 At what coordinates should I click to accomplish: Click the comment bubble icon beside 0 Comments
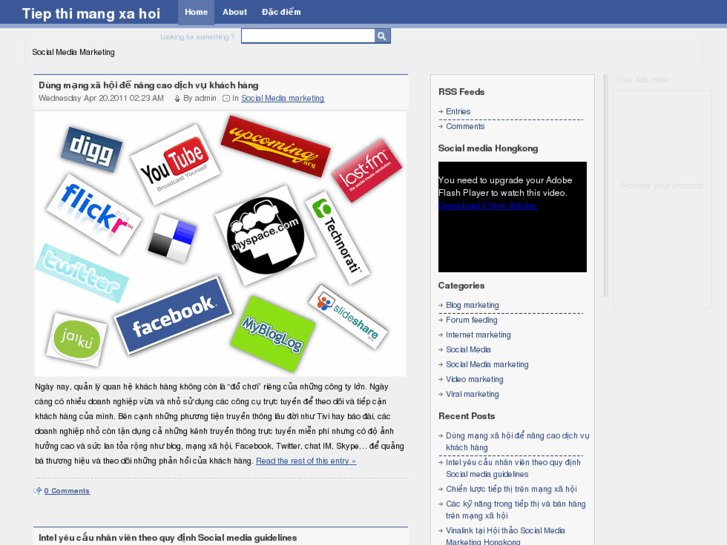coord(38,491)
